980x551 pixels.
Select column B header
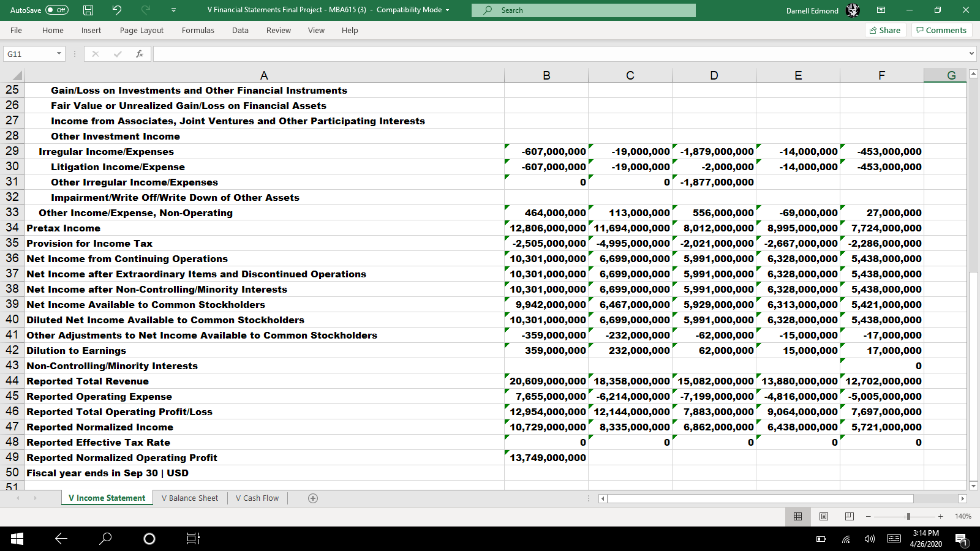coord(546,75)
